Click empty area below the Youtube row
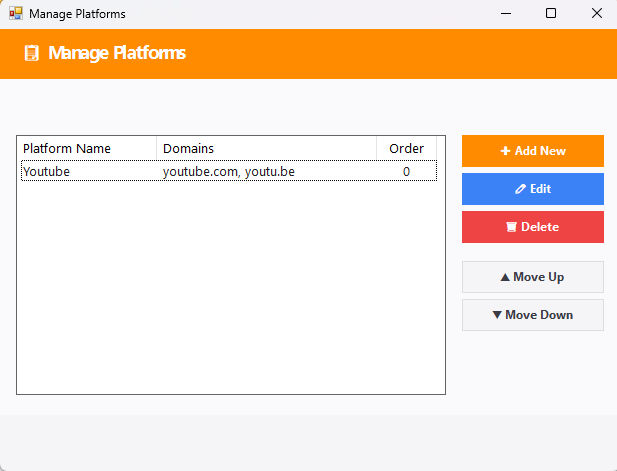This screenshot has width=617, height=471. coord(230,290)
